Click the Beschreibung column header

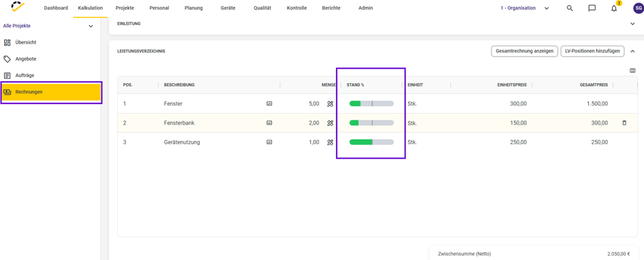pyautogui.click(x=179, y=85)
